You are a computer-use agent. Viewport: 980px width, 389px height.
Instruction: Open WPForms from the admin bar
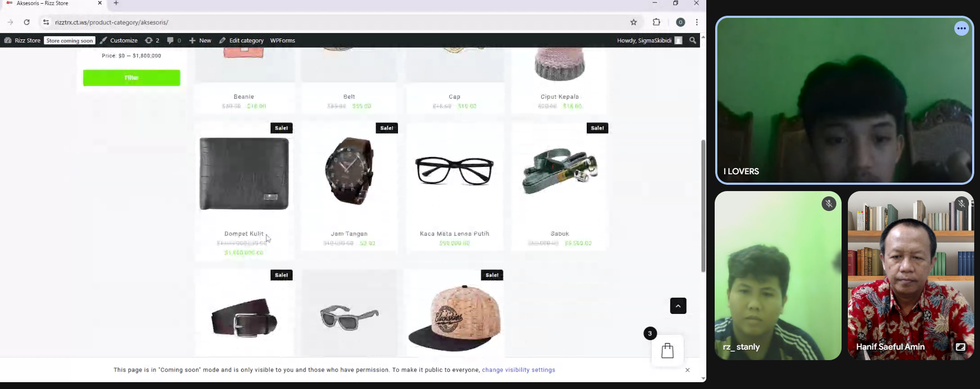(283, 40)
